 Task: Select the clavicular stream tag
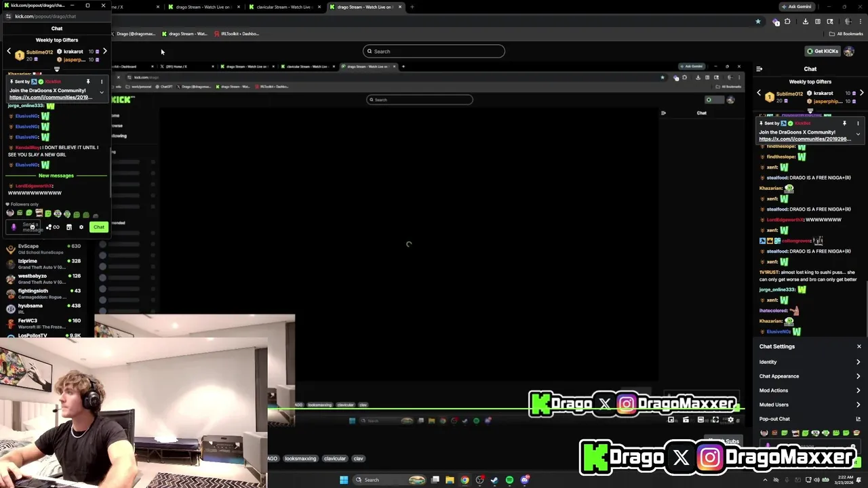click(x=335, y=458)
